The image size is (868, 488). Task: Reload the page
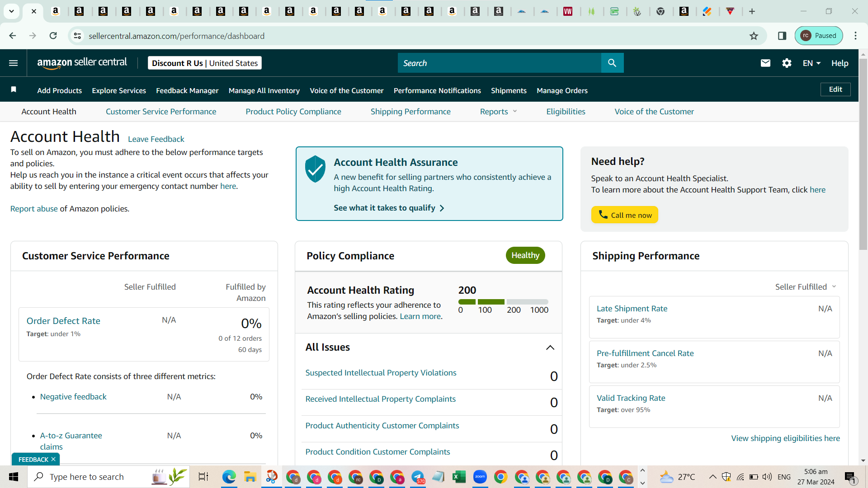(x=53, y=36)
